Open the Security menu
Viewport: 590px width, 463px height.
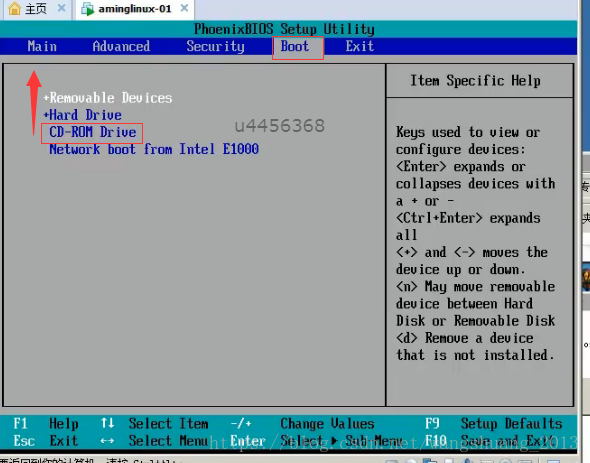[x=215, y=47]
